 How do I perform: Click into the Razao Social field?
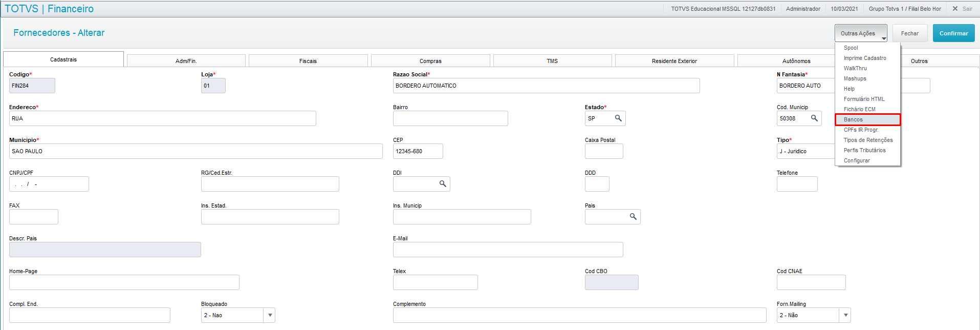(546, 86)
